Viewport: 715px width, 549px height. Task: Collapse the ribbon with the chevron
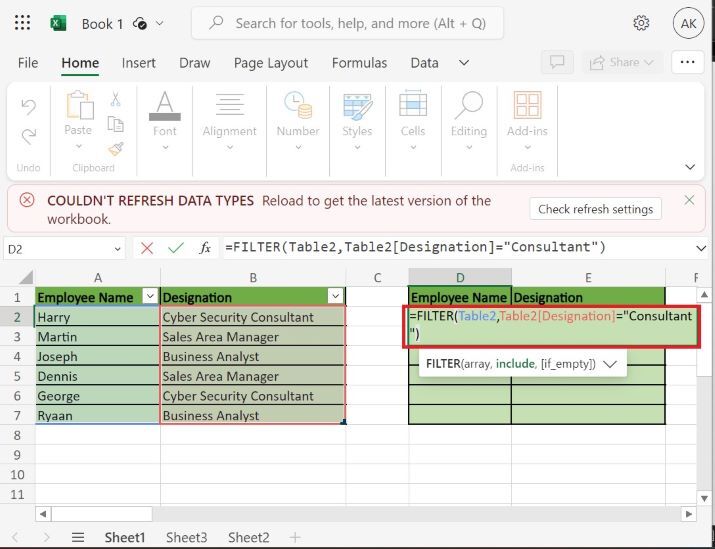pos(690,167)
